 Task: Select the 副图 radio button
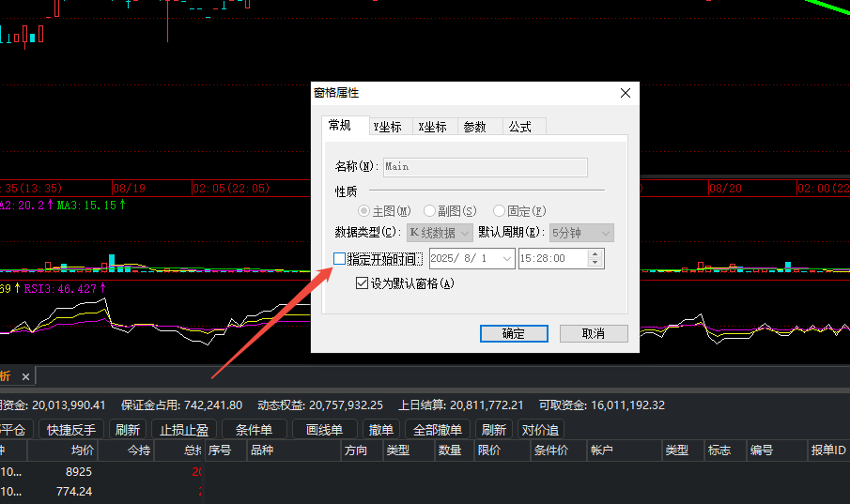[x=429, y=211]
